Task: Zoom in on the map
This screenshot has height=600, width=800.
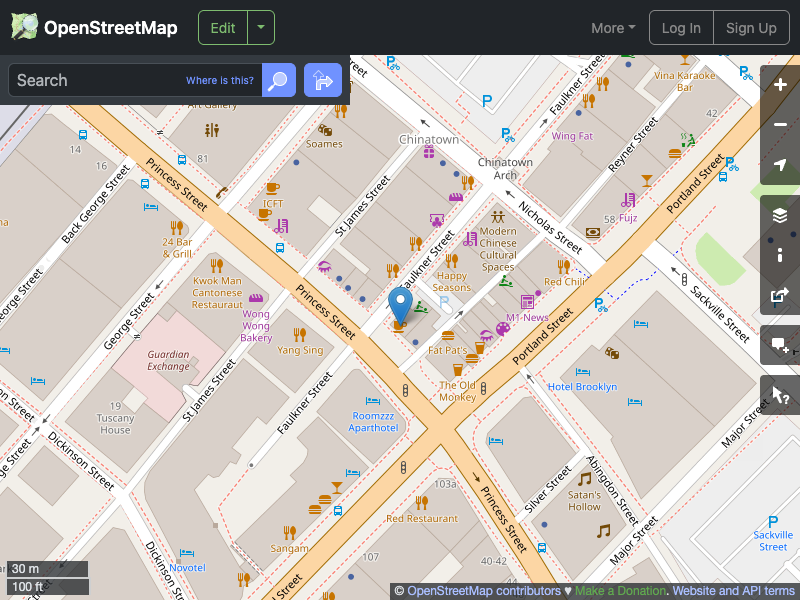Action: point(779,86)
